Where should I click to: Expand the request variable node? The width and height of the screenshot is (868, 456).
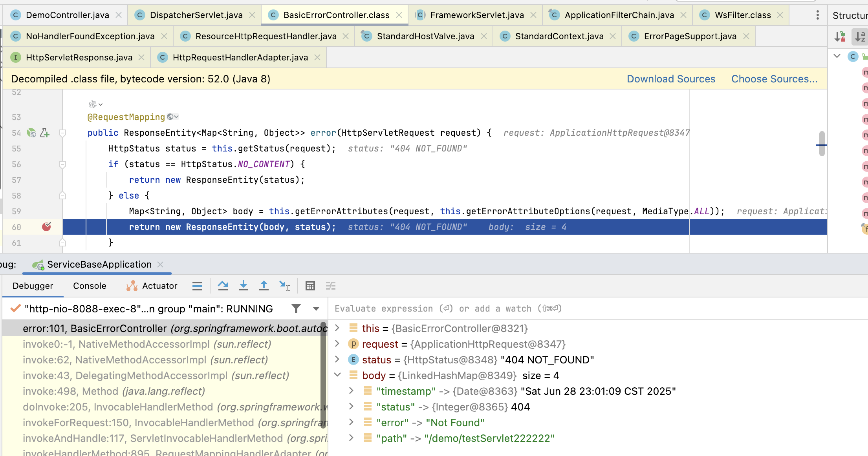point(337,344)
